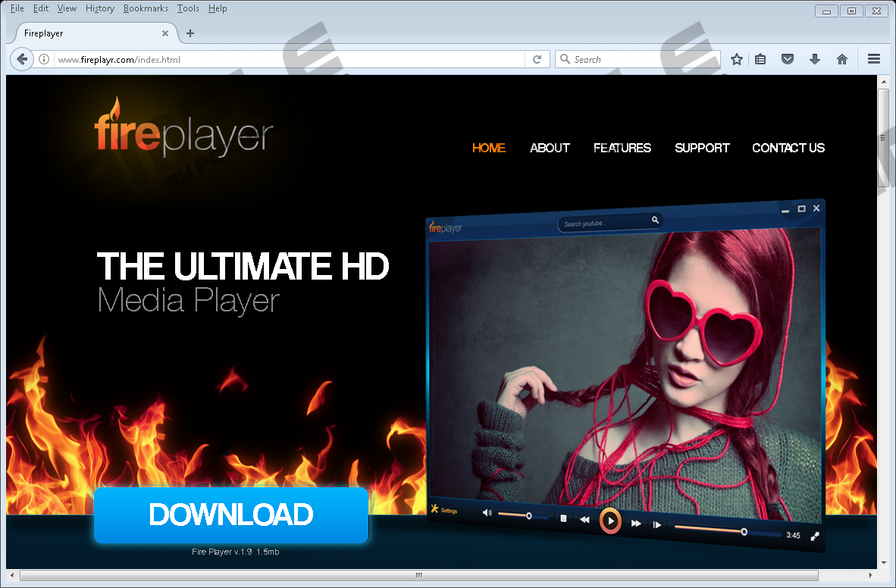Click the blue DOWNLOAD button
896x588 pixels.
(231, 514)
